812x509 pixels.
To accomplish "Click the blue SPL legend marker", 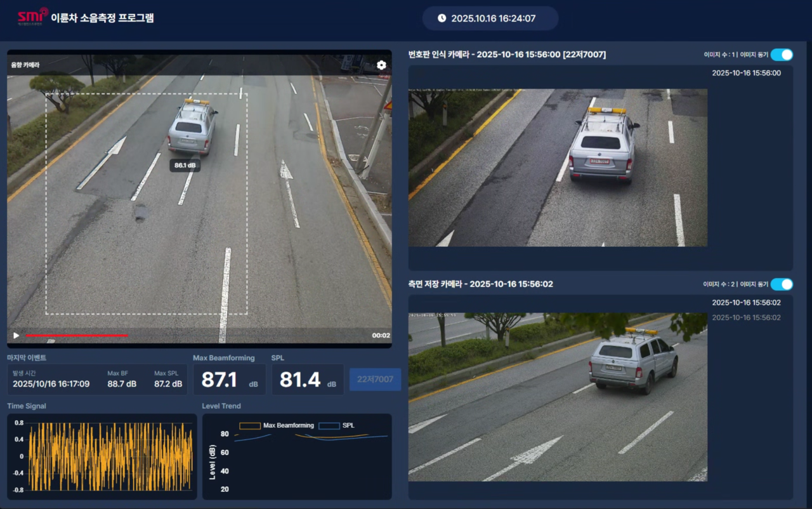I will click(329, 426).
